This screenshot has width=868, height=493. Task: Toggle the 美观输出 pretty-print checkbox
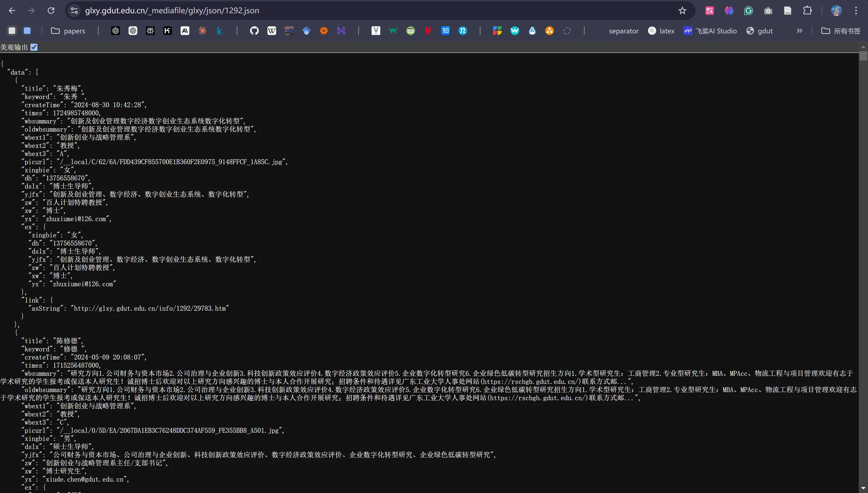click(x=34, y=47)
